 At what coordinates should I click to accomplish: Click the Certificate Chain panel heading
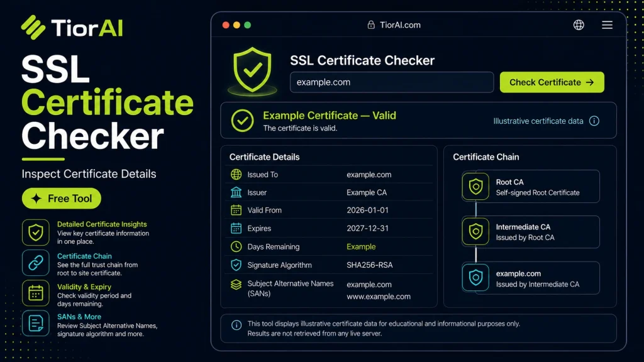click(x=486, y=156)
